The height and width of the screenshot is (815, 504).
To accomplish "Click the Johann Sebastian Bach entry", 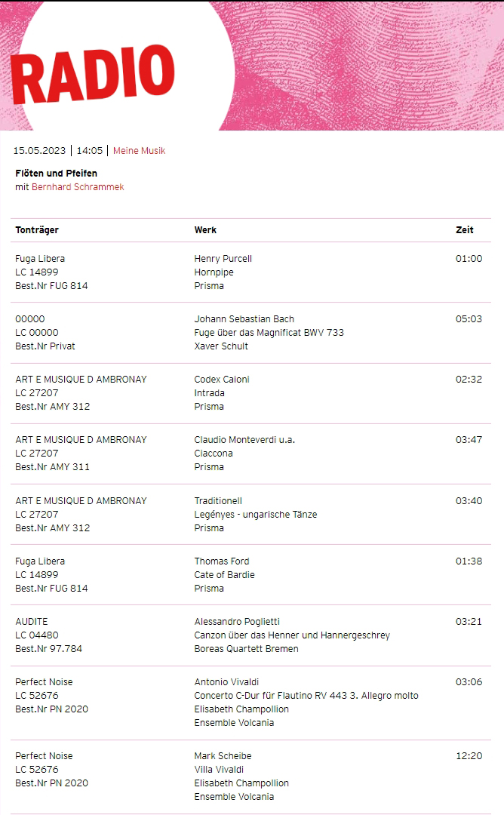I will click(x=244, y=319).
